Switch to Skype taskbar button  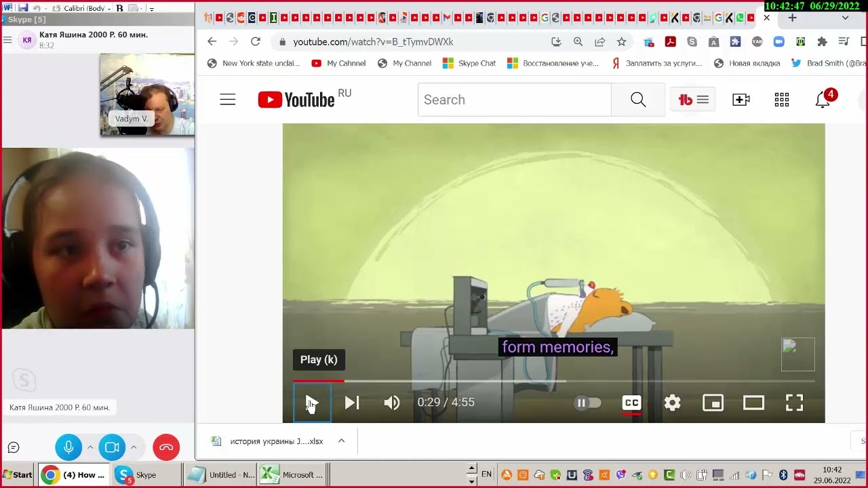pos(146,475)
